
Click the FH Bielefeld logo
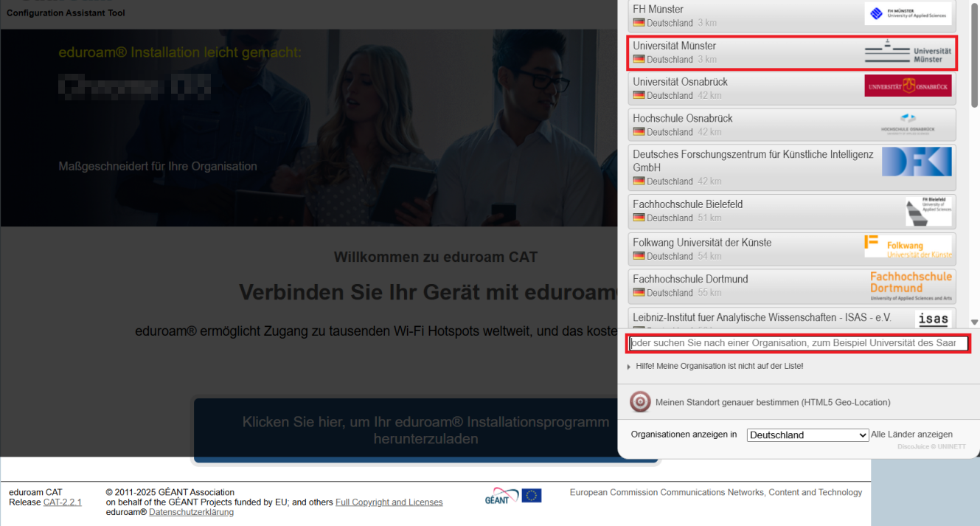tap(928, 211)
